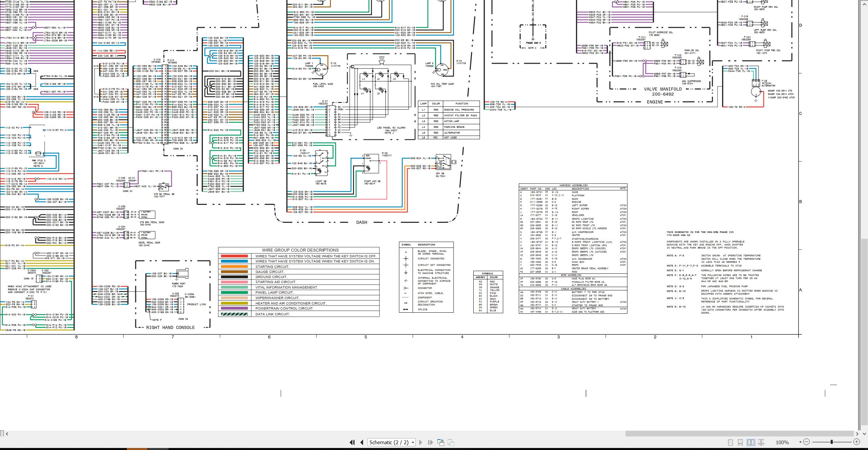Click the zoom slider handle
The height and width of the screenshot is (450, 868).
(x=832, y=442)
